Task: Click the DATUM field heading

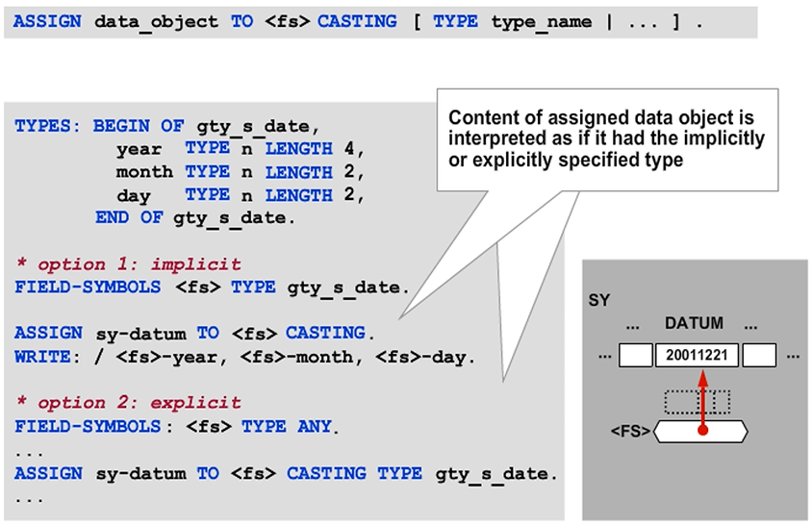Action: pos(693,323)
